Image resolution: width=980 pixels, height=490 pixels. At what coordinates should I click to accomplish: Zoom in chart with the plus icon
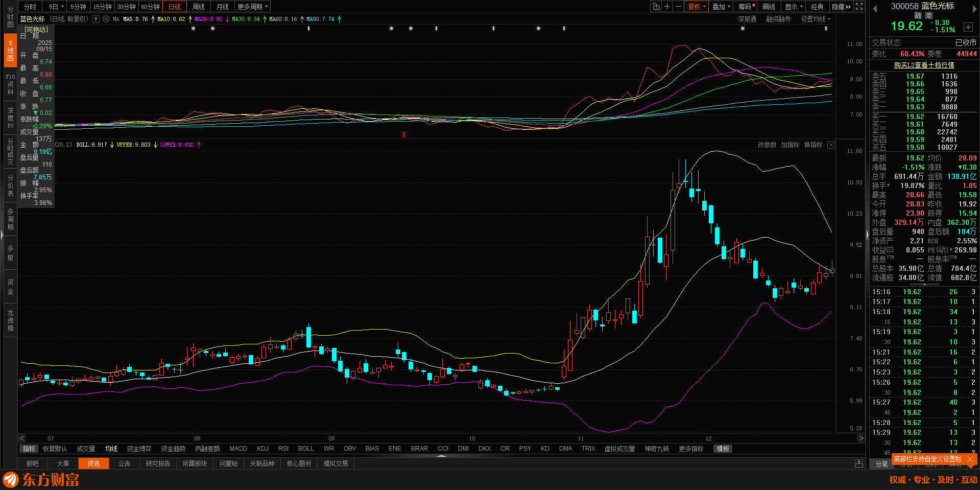[x=667, y=7]
